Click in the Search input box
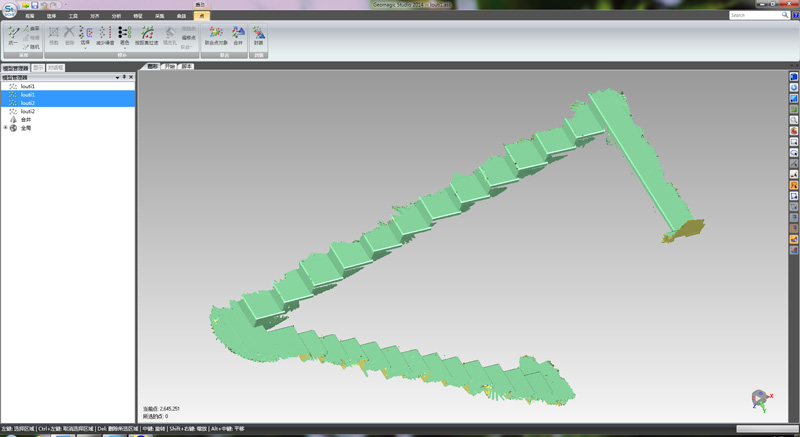Viewport: 800px width, 437px height. tap(754, 16)
